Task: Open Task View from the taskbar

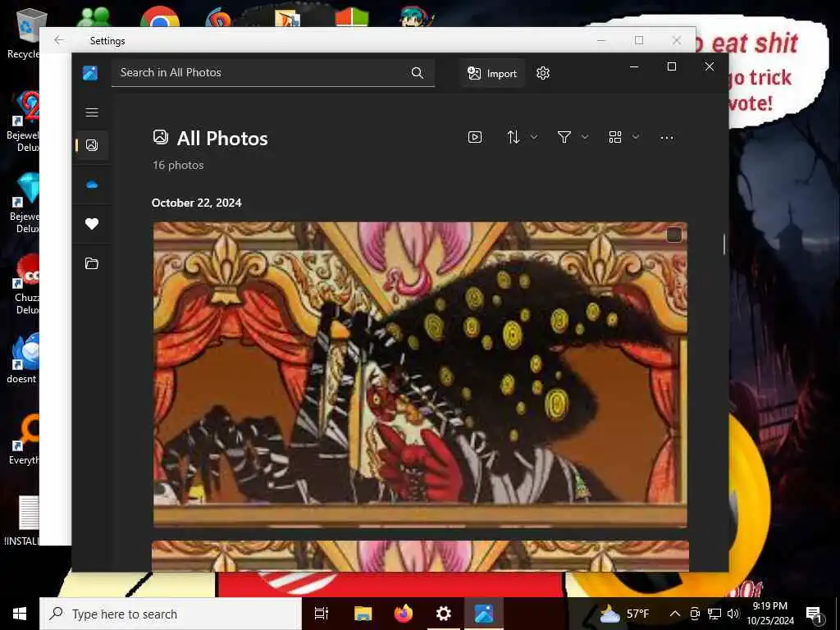Action: click(321, 614)
